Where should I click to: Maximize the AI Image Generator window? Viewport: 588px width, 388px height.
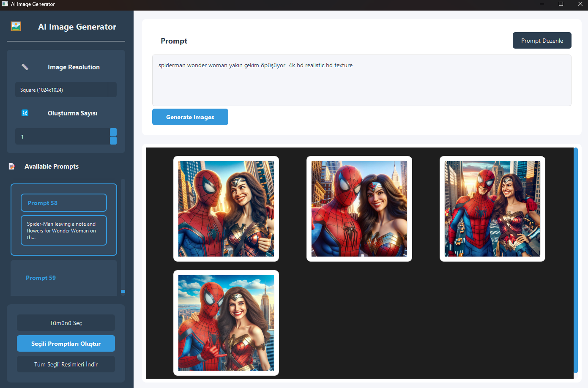[561, 4]
